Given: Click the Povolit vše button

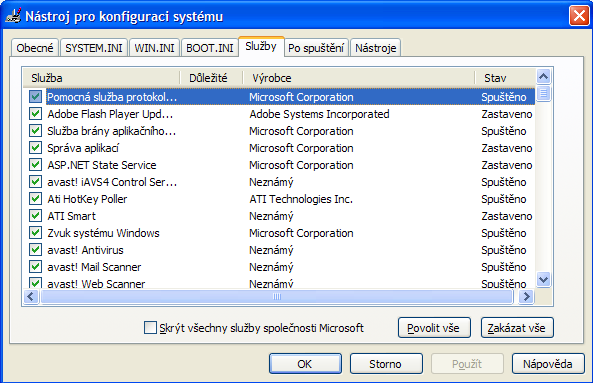Looking at the screenshot, I should click(434, 328).
